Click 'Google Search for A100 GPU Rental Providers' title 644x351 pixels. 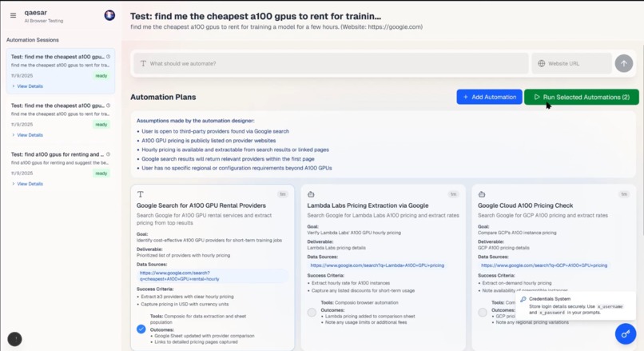(x=201, y=205)
